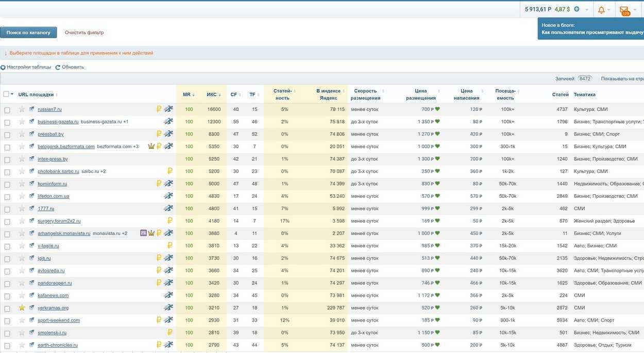Check the select-all checkbox in table header

click(6, 94)
